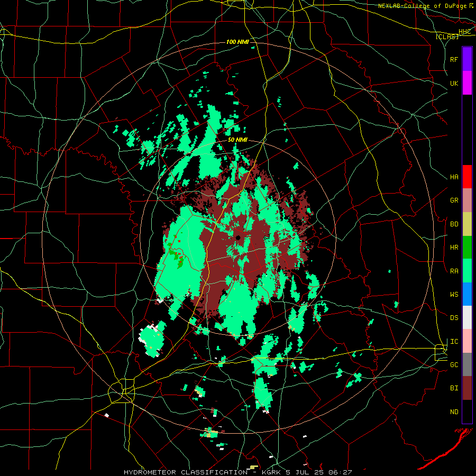
Task: Click the RA legend label
Action: [454, 271]
